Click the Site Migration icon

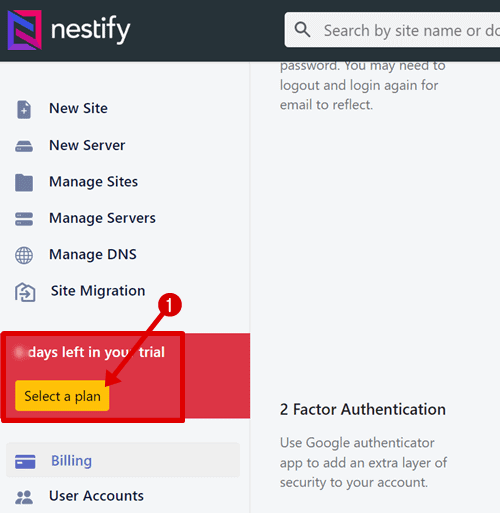(x=25, y=292)
